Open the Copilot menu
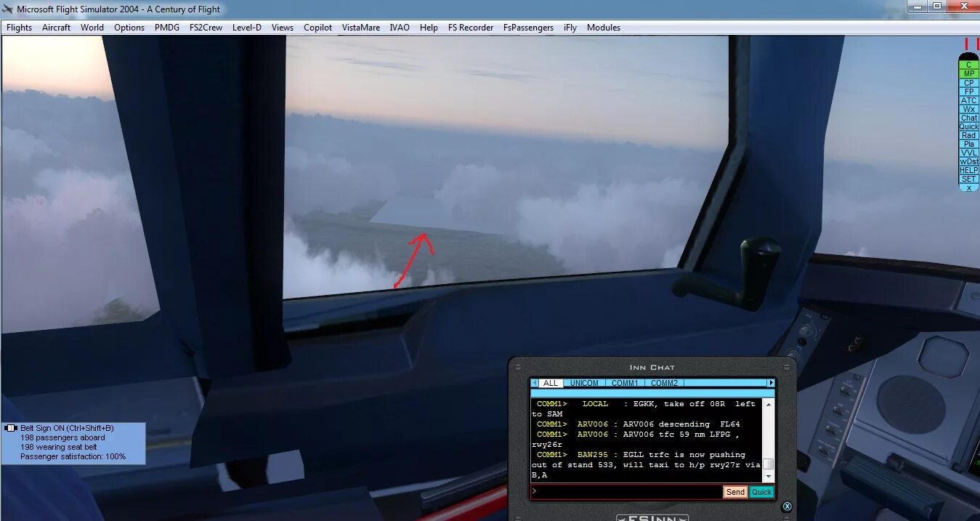980x521 pixels. [318, 28]
